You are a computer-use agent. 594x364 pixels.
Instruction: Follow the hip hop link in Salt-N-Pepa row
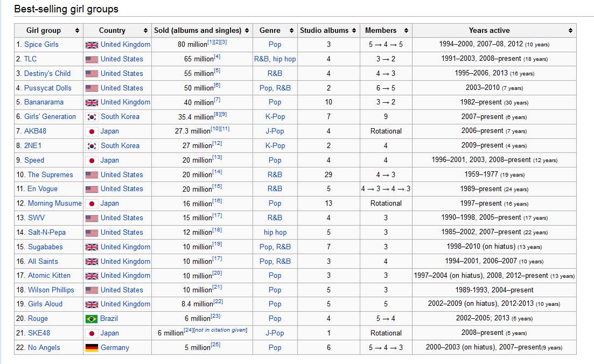click(x=275, y=232)
